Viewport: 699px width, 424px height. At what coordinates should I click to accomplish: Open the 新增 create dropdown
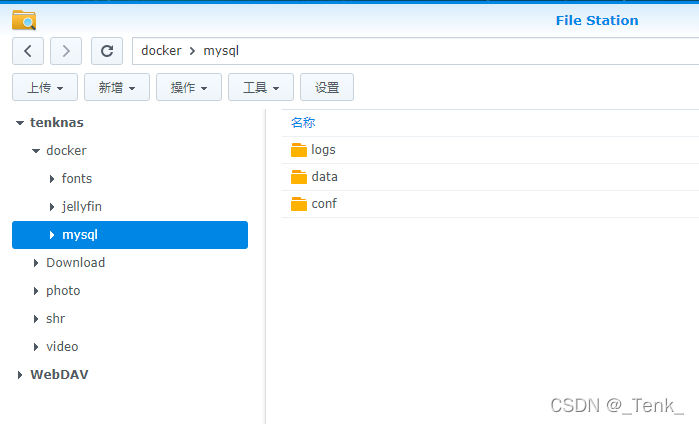pos(117,87)
